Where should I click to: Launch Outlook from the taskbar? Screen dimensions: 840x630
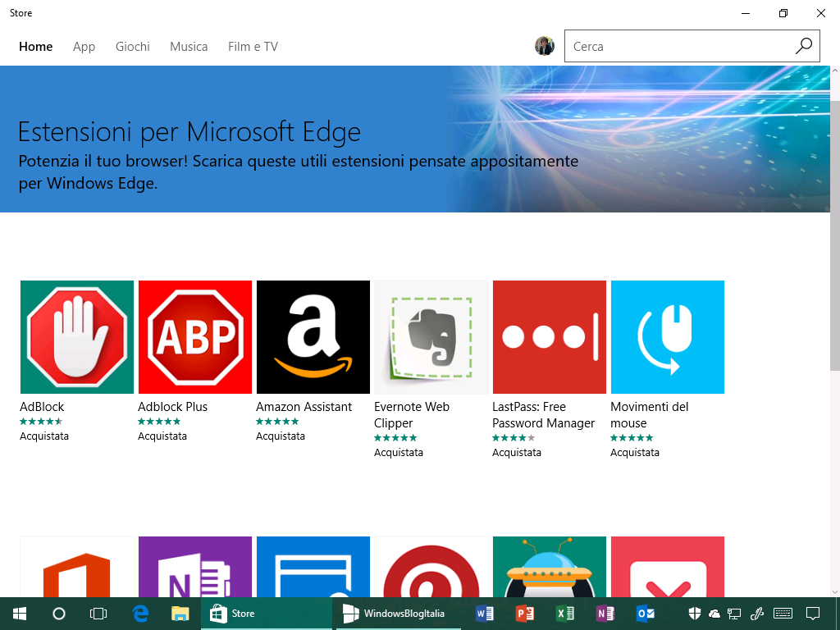click(x=645, y=614)
